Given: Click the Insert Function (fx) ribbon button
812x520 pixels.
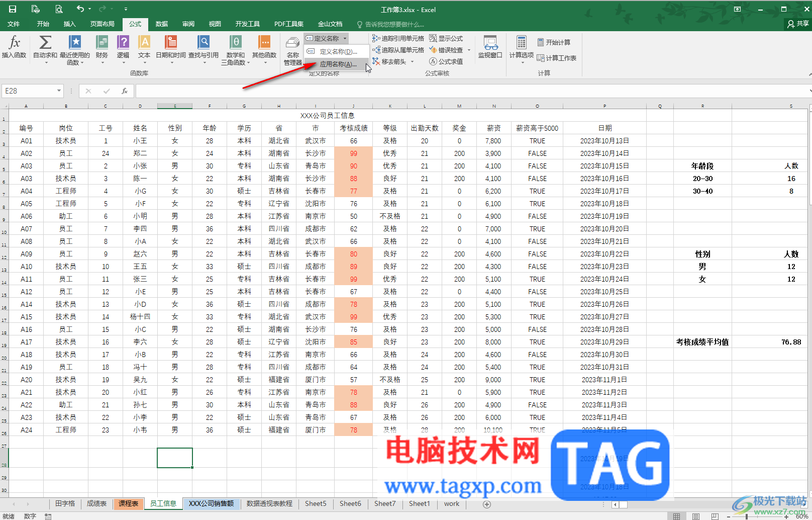Looking at the screenshot, I should (x=14, y=47).
